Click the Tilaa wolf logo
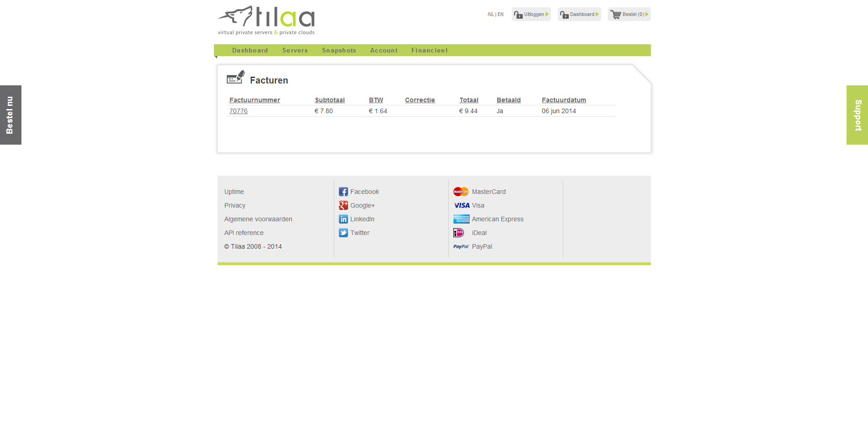This screenshot has width=868, height=428. (266, 20)
